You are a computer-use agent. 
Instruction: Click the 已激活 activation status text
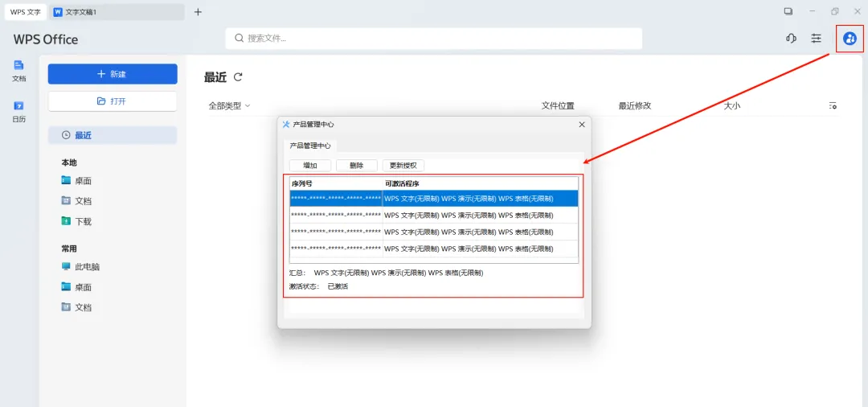[x=338, y=287]
